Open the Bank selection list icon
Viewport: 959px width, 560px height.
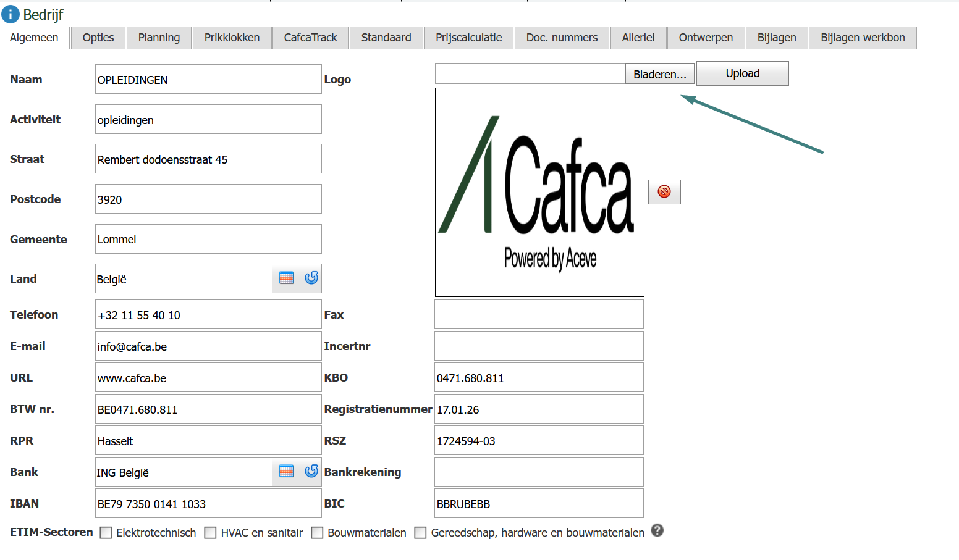pos(287,471)
